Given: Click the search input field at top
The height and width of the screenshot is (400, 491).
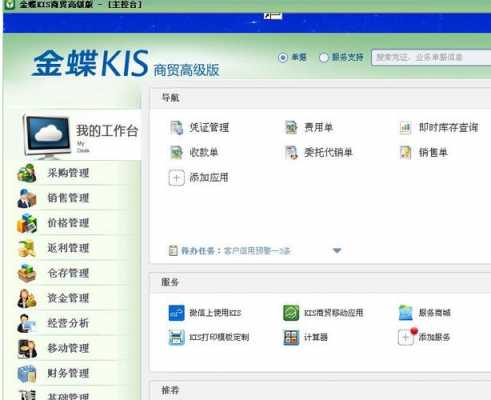Looking at the screenshot, I should [x=431, y=57].
